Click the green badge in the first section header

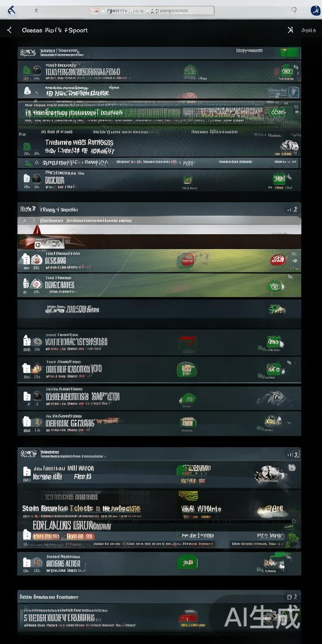pyautogui.click(x=290, y=52)
